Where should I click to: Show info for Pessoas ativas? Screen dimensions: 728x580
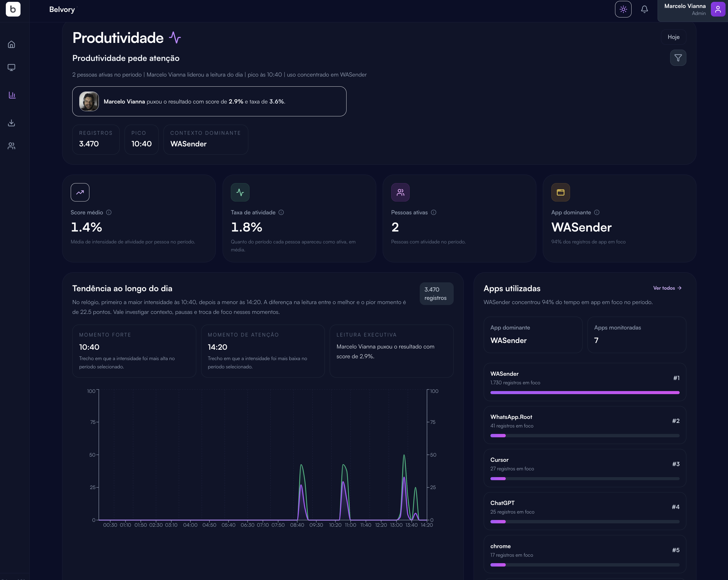pos(433,212)
